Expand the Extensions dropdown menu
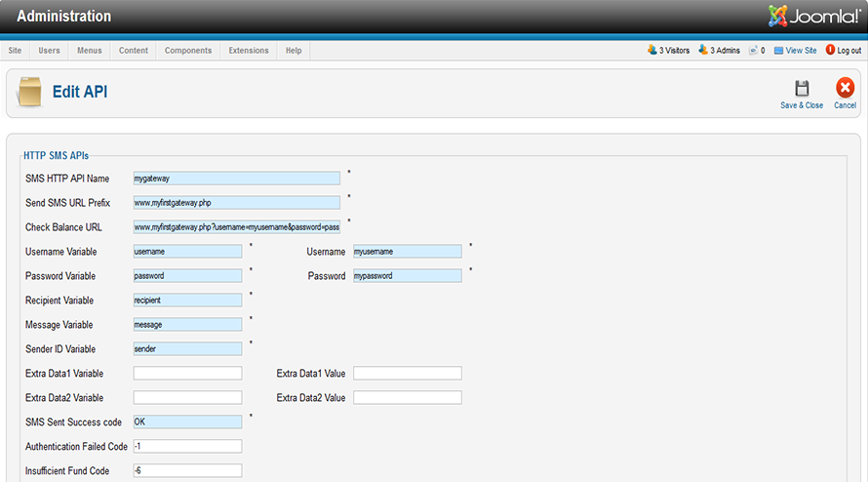 pos(249,51)
